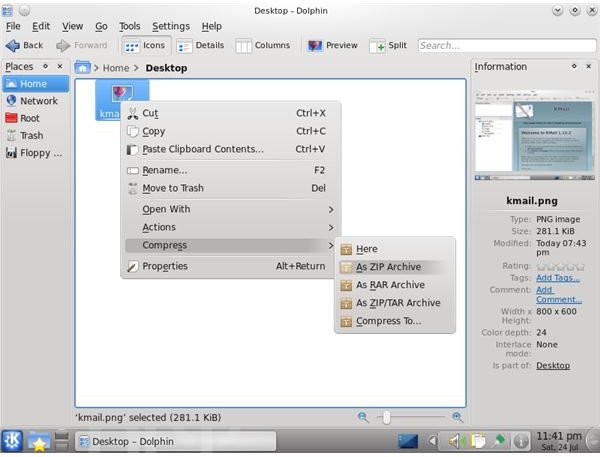Split the Dolphin view
This screenshot has height=457, width=600.
[388, 46]
